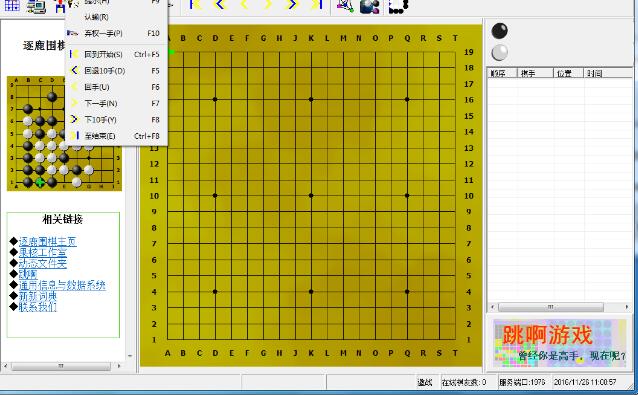The height and width of the screenshot is (395, 638).
Task: Open the 联系我们 link
Action: pos(38,307)
